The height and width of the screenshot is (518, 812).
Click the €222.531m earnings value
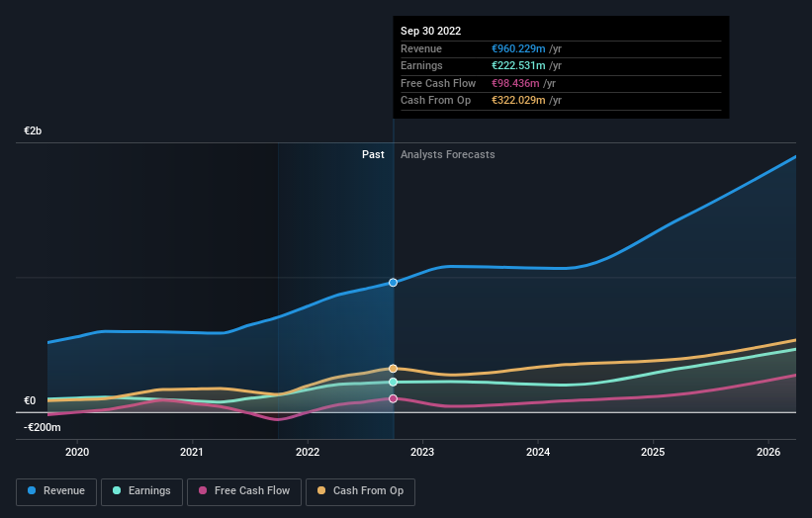coord(518,65)
